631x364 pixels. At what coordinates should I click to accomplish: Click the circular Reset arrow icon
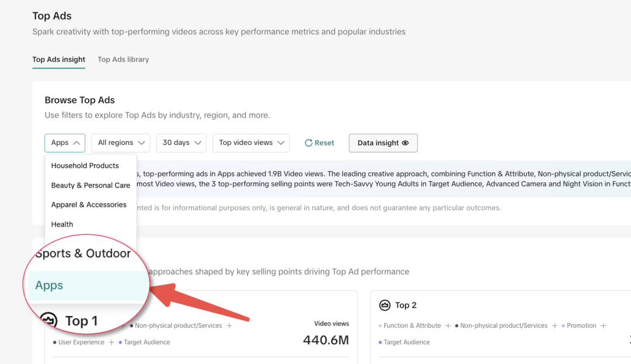coord(308,143)
